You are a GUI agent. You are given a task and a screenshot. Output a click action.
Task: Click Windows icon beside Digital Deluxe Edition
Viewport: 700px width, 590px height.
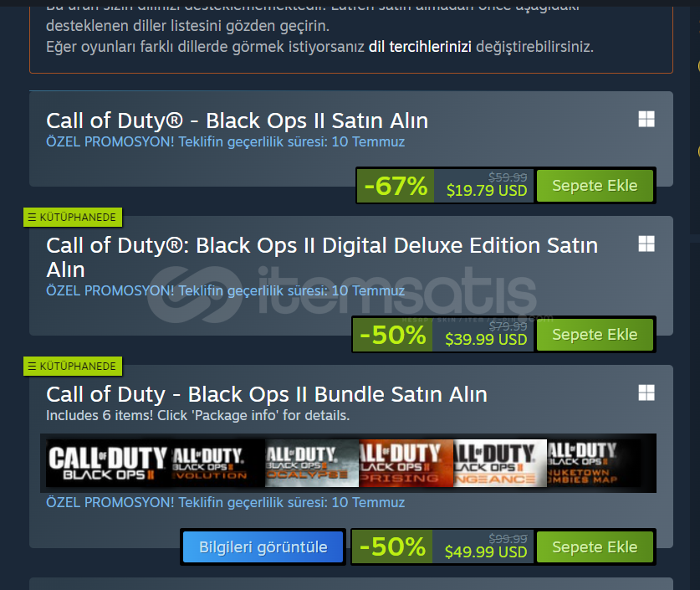click(x=646, y=244)
